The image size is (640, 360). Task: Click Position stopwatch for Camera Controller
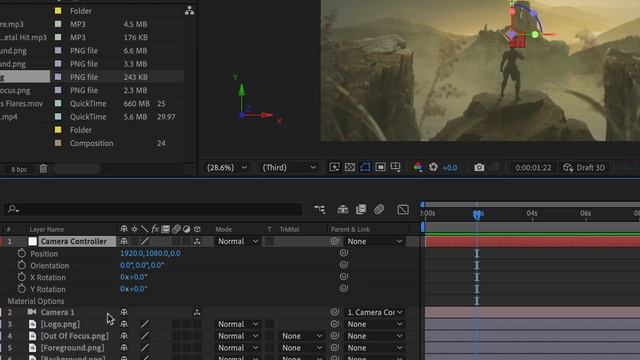click(x=22, y=253)
